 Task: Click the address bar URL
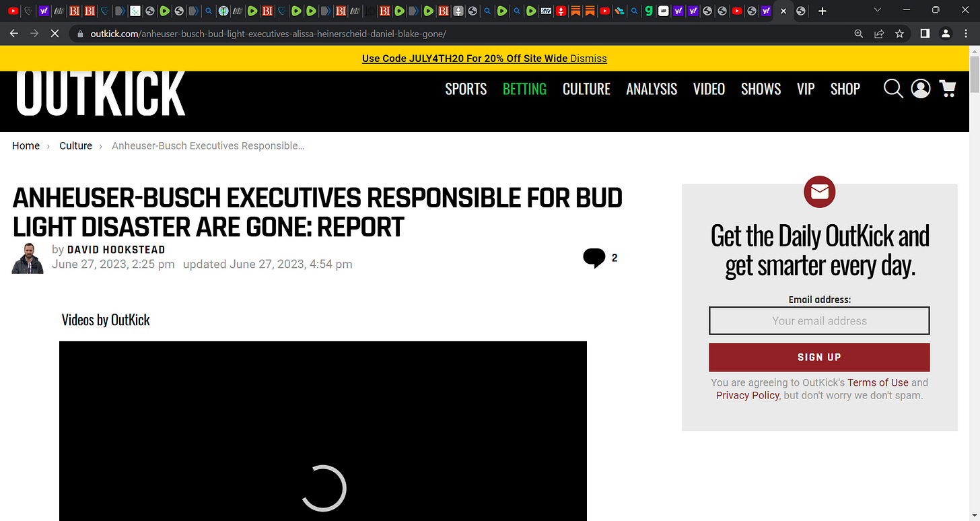(268, 34)
